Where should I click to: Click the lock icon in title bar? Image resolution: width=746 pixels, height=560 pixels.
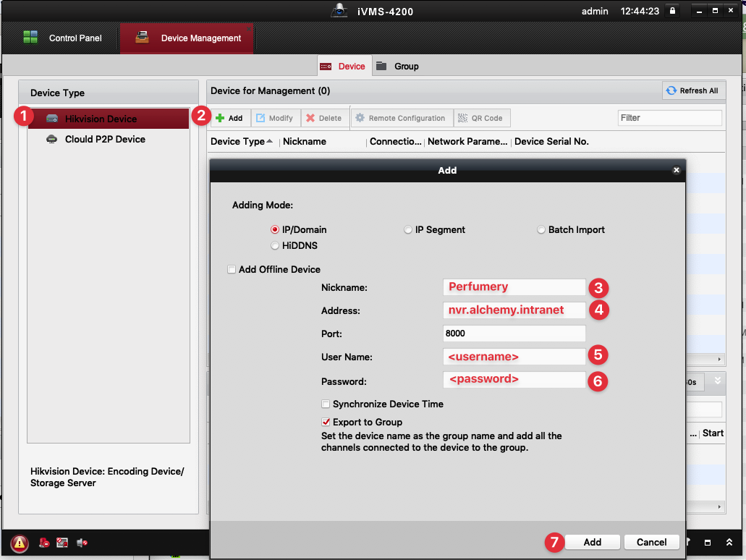[x=673, y=12]
